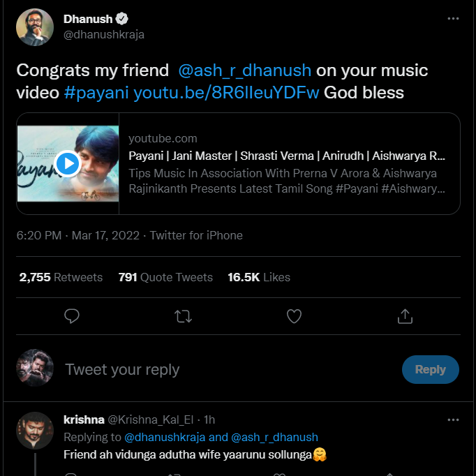This screenshot has height=476, width=476.
Task: Open the three-dot menu on Dhanush's tweet
Action: pyautogui.click(x=453, y=19)
